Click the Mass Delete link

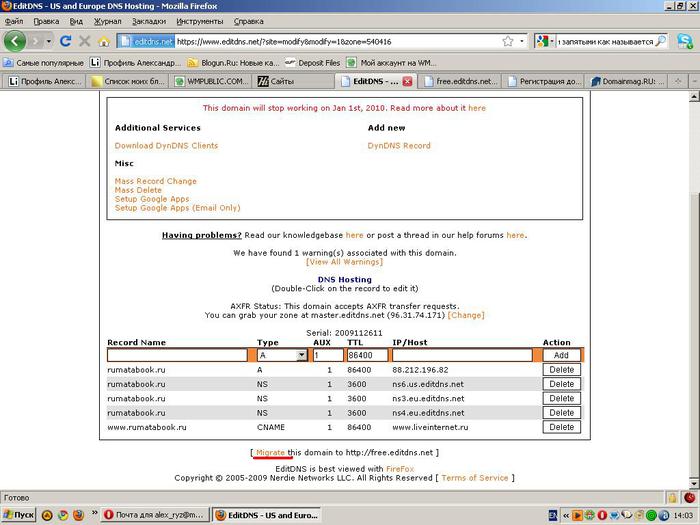pos(138,190)
